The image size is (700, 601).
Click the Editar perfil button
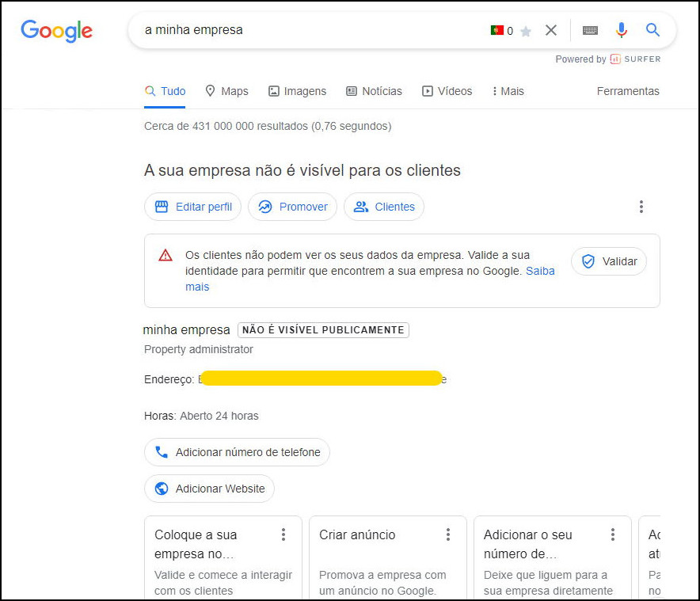tap(193, 207)
